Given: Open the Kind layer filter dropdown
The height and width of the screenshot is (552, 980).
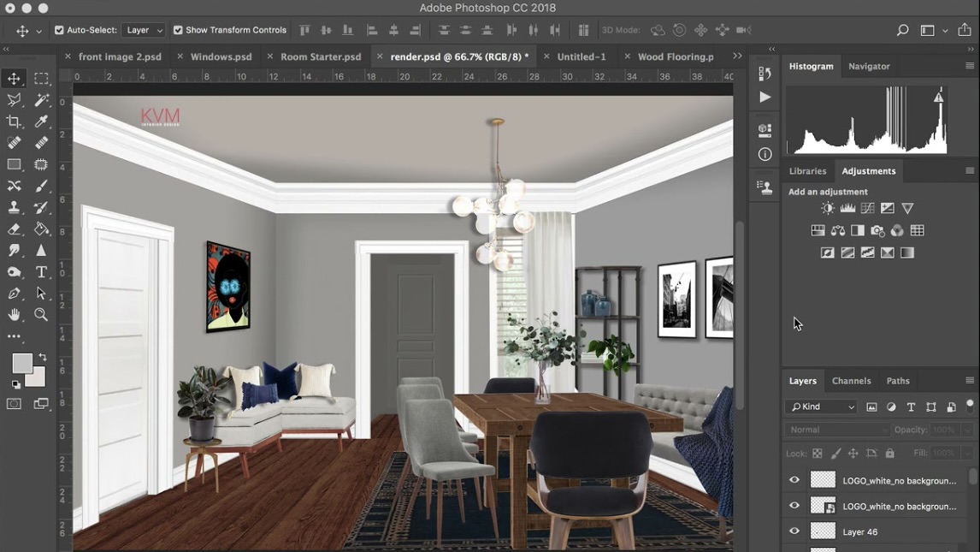Looking at the screenshot, I should [x=821, y=407].
